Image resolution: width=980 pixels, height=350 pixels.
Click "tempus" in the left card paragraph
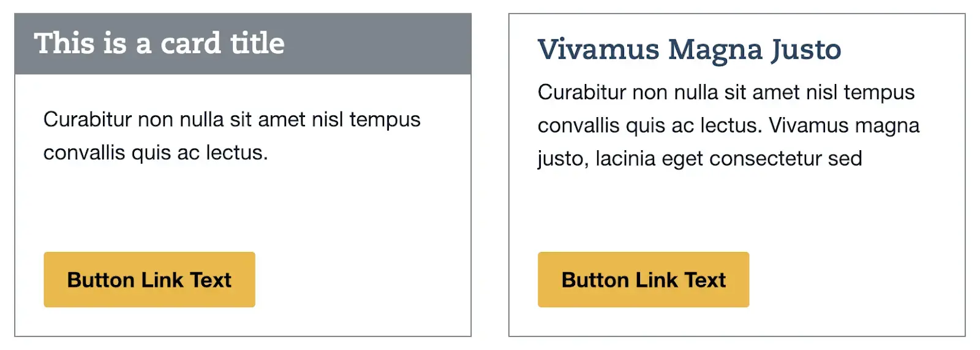[x=385, y=119]
